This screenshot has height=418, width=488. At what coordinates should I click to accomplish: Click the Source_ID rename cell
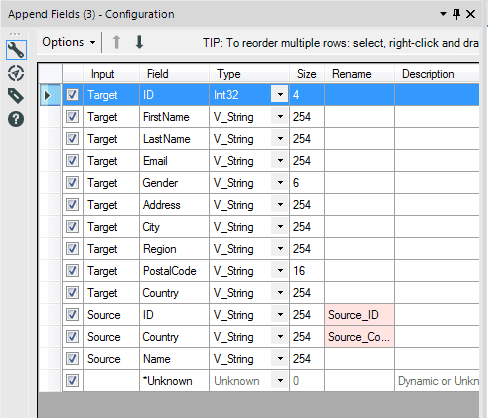pos(359,315)
